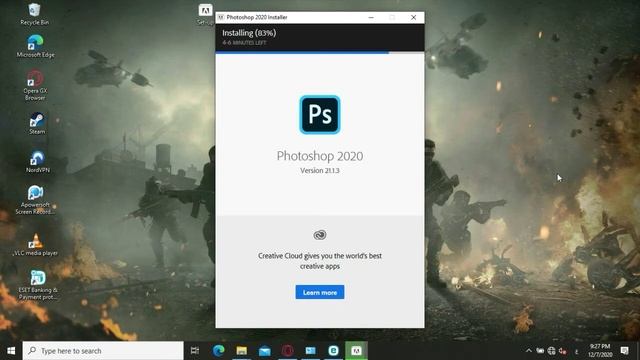Minimize the Photoshop 2020 Installer window
Image resolution: width=640 pixels, height=360 pixels.
point(371,18)
